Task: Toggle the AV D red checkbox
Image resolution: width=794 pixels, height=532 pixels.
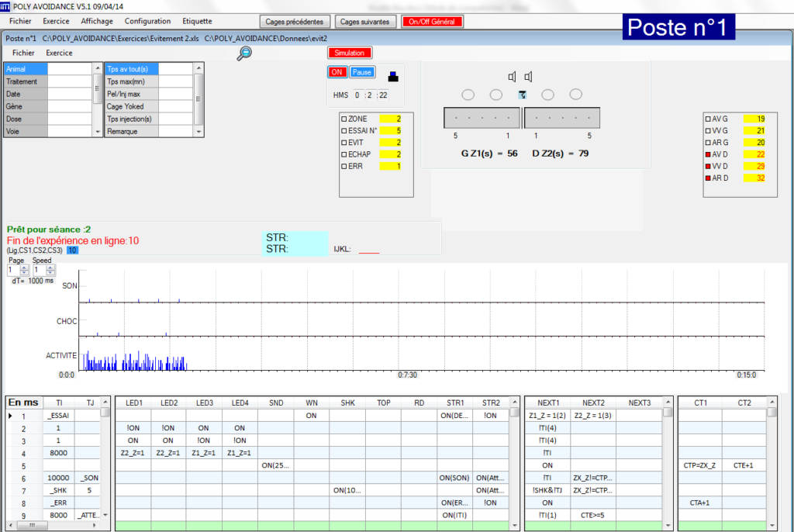Action: [x=707, y=155]
